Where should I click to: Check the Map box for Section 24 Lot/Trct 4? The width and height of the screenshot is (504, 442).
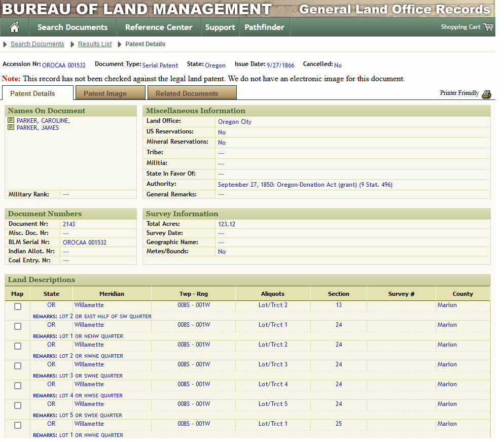(18, 386)
